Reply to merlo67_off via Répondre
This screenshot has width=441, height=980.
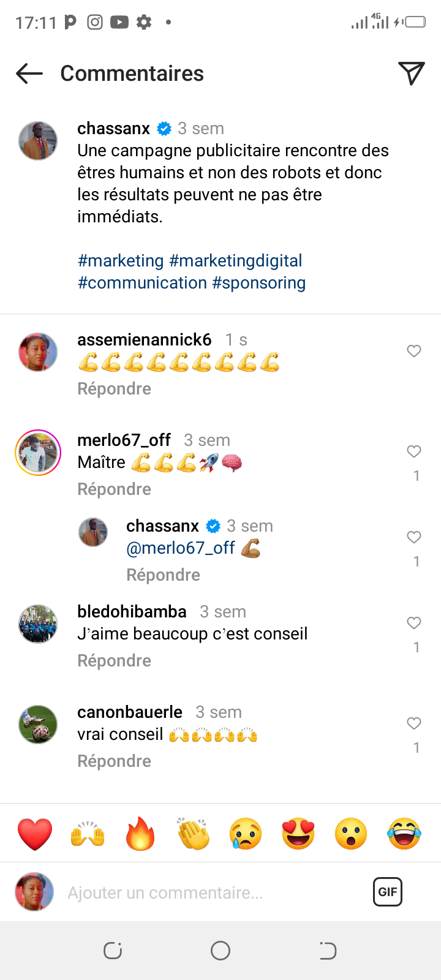coord(114,489)
